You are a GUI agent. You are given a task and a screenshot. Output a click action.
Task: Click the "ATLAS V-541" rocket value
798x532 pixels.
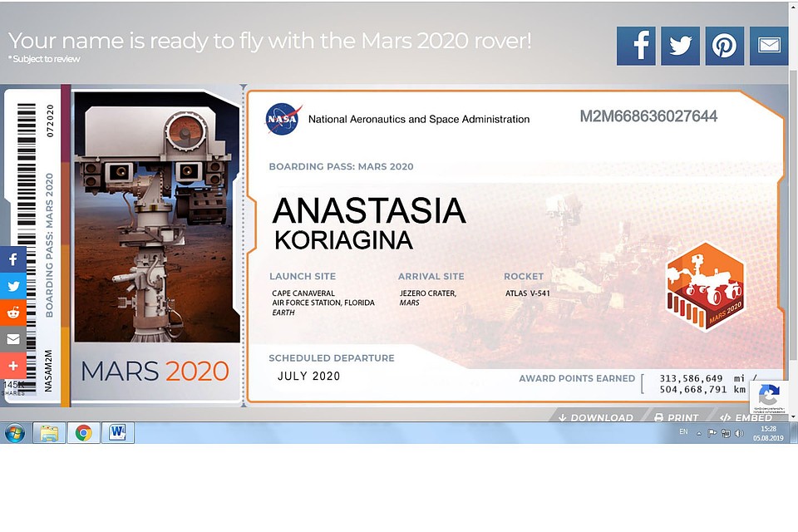[528, 293]
